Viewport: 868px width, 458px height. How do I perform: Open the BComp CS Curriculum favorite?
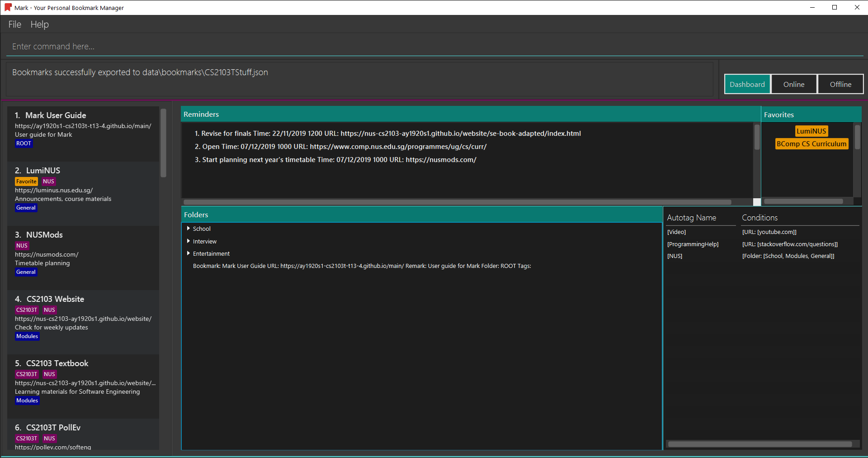click(x=811, y=144)
